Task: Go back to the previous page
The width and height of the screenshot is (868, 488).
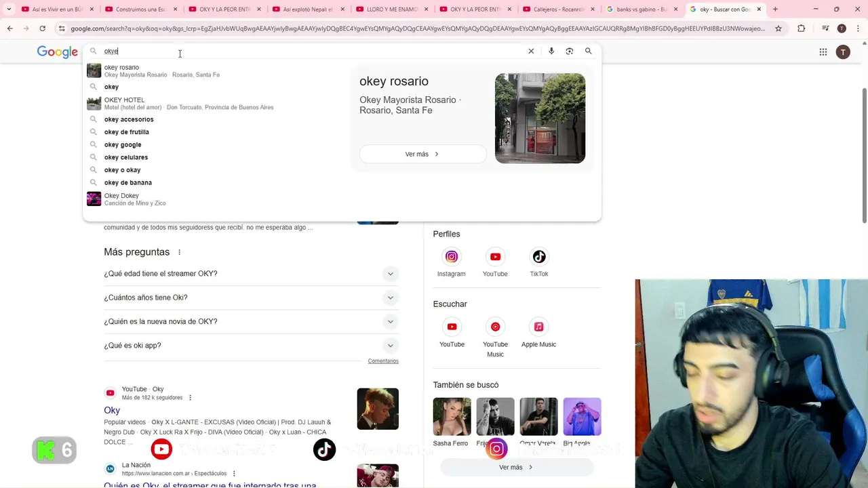Action: pyautogui.click(x=10, y=28)
